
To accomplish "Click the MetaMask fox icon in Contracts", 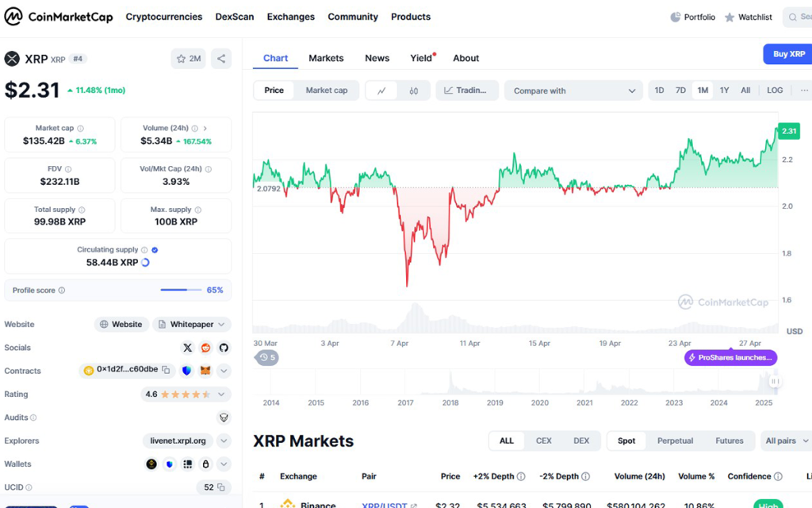I will (x=205, y=371).
